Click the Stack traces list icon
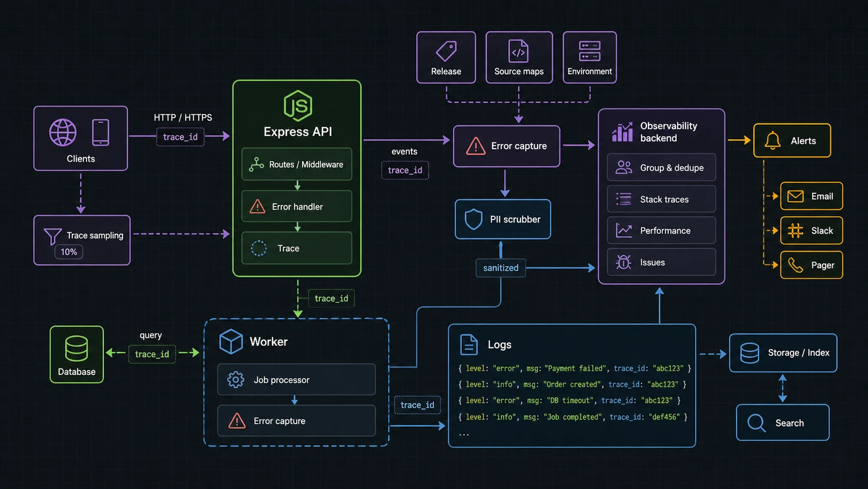 coord(623,199)
